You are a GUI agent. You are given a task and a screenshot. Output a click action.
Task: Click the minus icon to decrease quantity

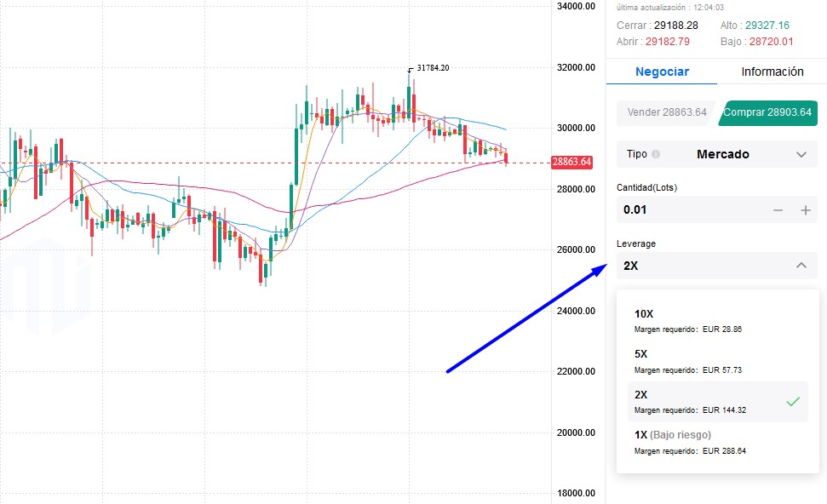tap(778, 210)
